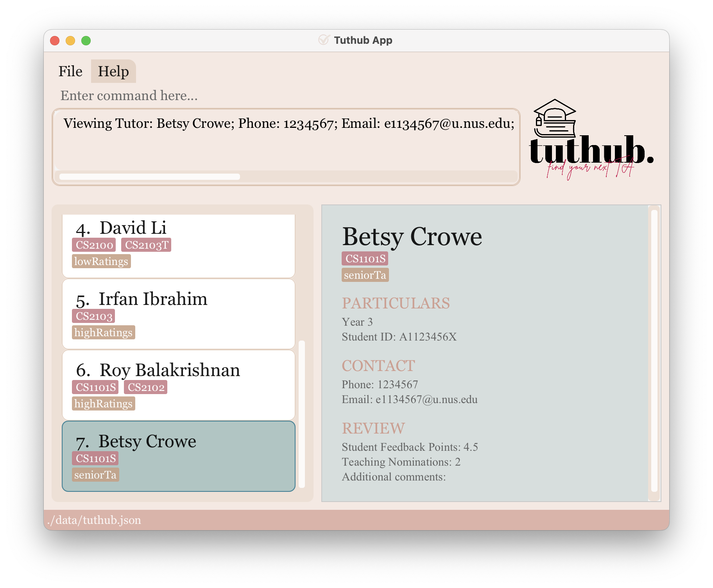Click Irfan Ibrahim's CS2103 module tag
Image resolution: width=713 pixels, height=588 pixels.
pyautogui.click(x=93, y=316)
